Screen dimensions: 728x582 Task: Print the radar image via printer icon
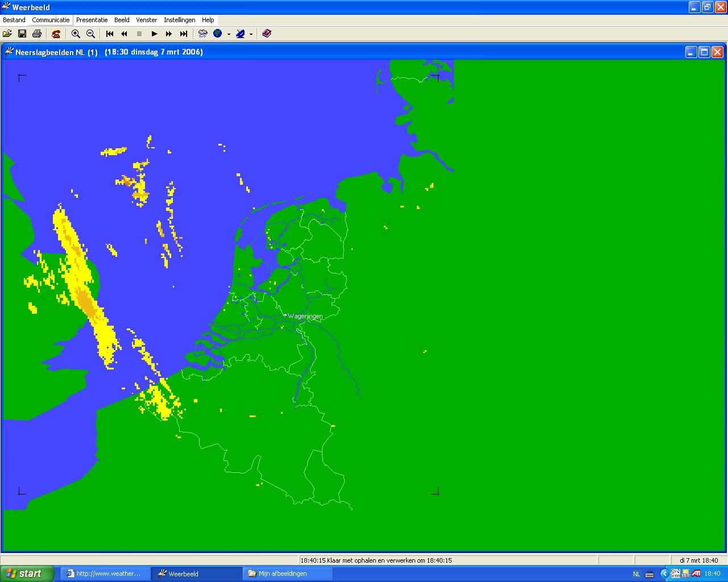click(37, 34)
